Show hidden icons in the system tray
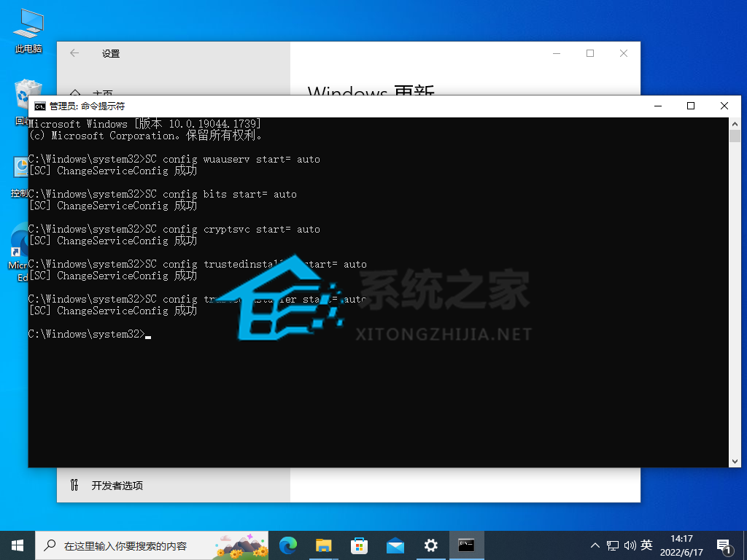This screenshot has height=560, width=747. point(595,545)
